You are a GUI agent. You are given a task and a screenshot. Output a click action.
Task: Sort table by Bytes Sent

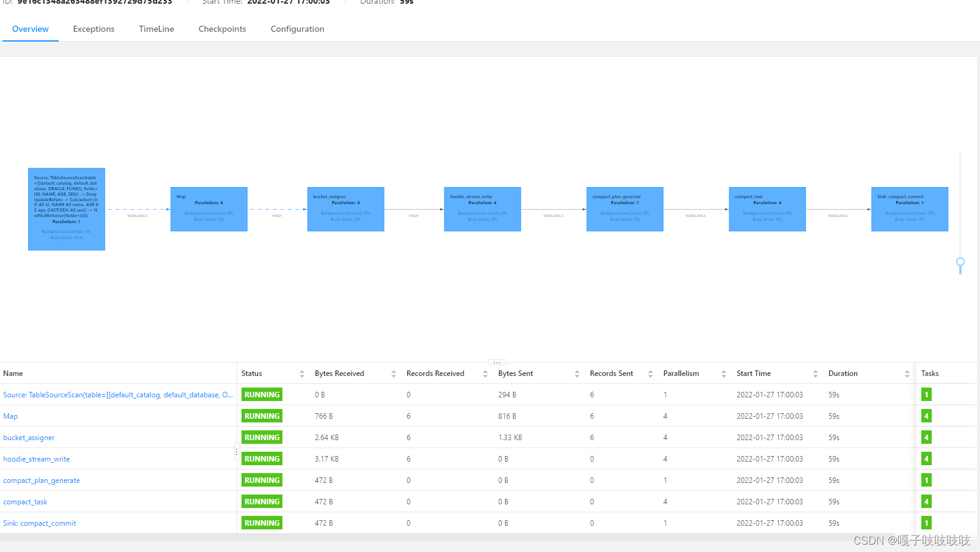[577, 374]
